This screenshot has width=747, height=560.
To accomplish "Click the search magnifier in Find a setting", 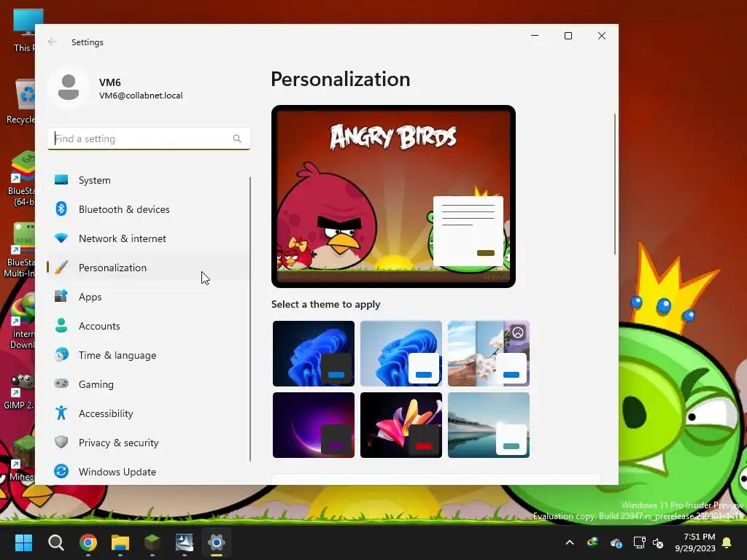I will tap(237, 139).
